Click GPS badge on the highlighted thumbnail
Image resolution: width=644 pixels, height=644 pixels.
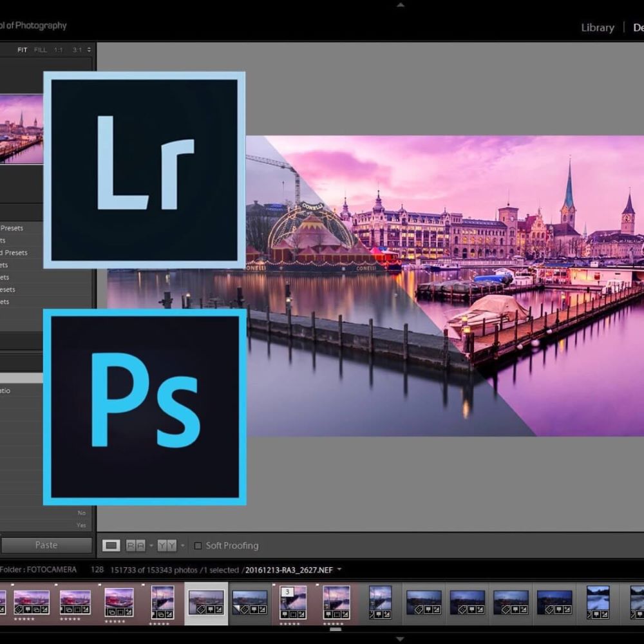pyautogui.click(x=210, y=610)
